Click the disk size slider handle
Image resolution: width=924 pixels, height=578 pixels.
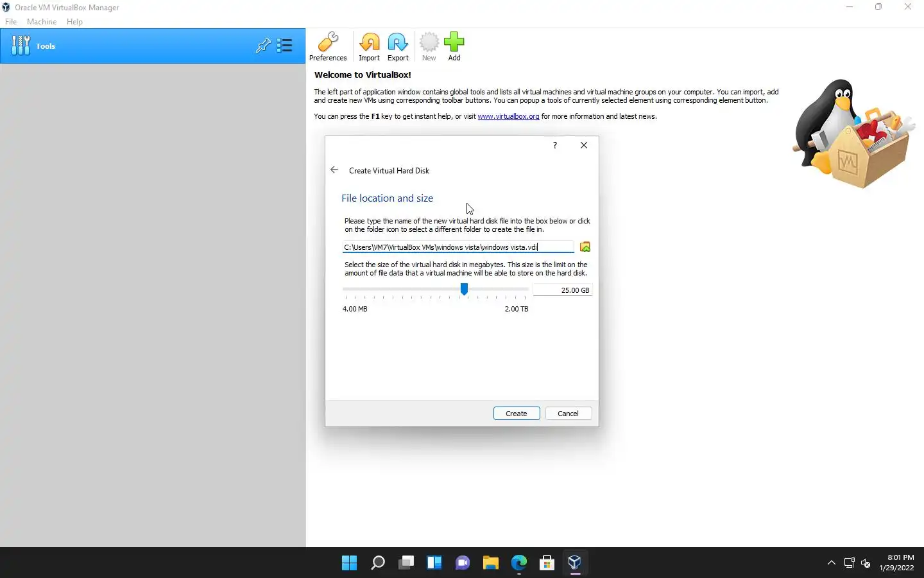click(x=464, y=290)
